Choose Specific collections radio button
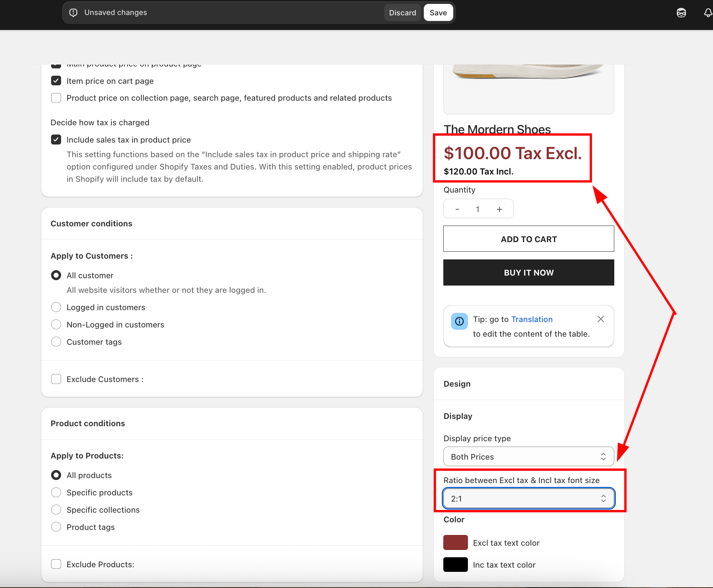713x588 pixels. pyautogui.click(x=56, y=510)
